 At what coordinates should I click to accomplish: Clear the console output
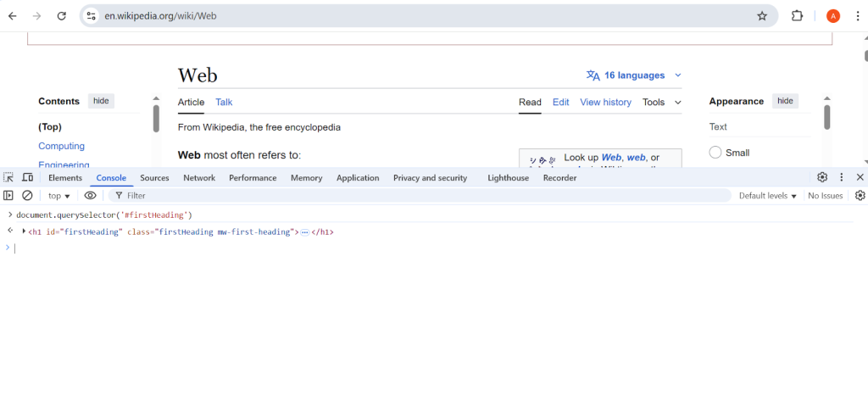point(27,196)
